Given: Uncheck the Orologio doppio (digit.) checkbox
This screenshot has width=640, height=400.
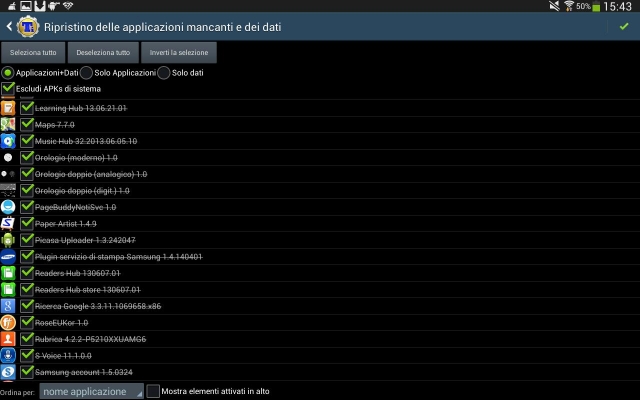Looking at the screenshot, I should [27, 190].
